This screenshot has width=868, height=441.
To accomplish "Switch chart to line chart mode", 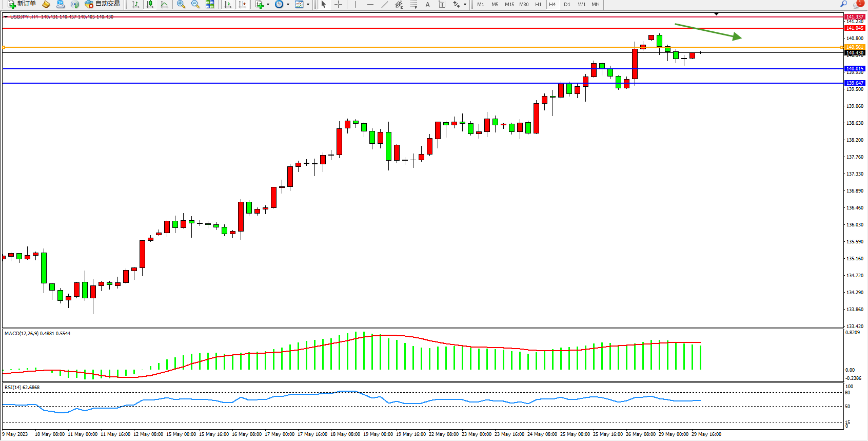I will 164,4.
